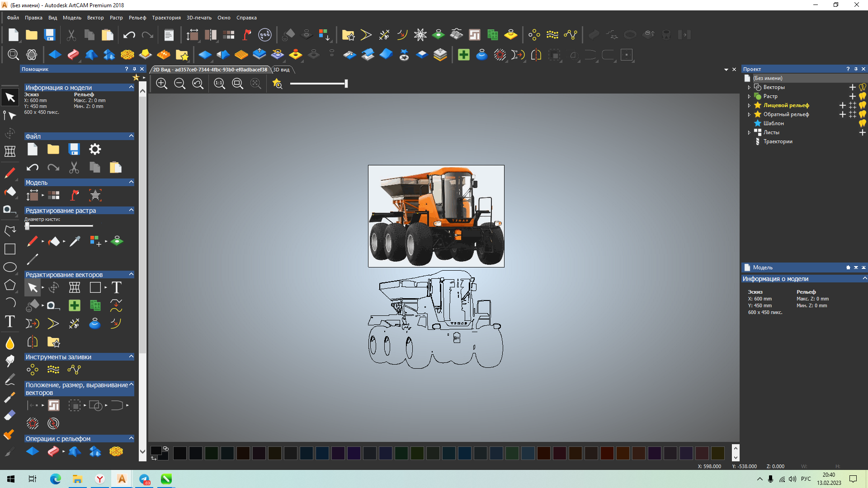The width and height of the screenshot is (868, 488).
Task: Click Save icon in top toolbar
Action: click(50, 35)
